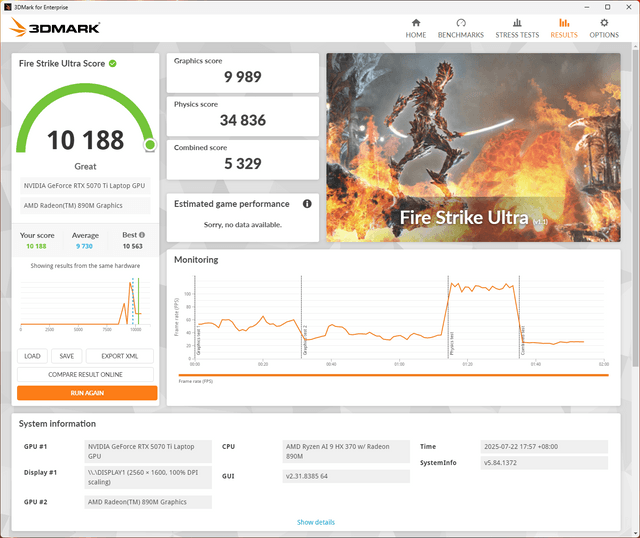The height and width of the screenshot is (538, 640).
Task: Click the info icon next to Best
Action: 142,235
